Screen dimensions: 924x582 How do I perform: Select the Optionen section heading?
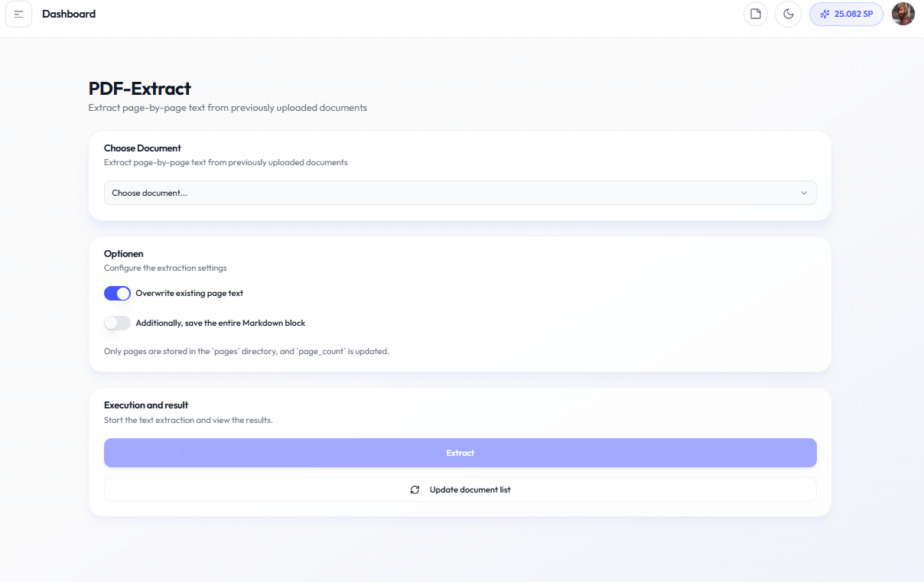[x=124, y=254]
